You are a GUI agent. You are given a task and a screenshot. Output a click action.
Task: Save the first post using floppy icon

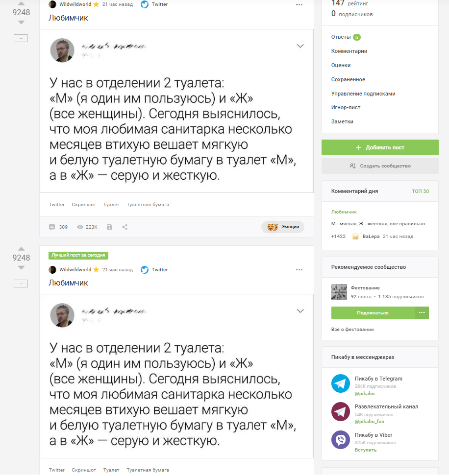[109, 227]
